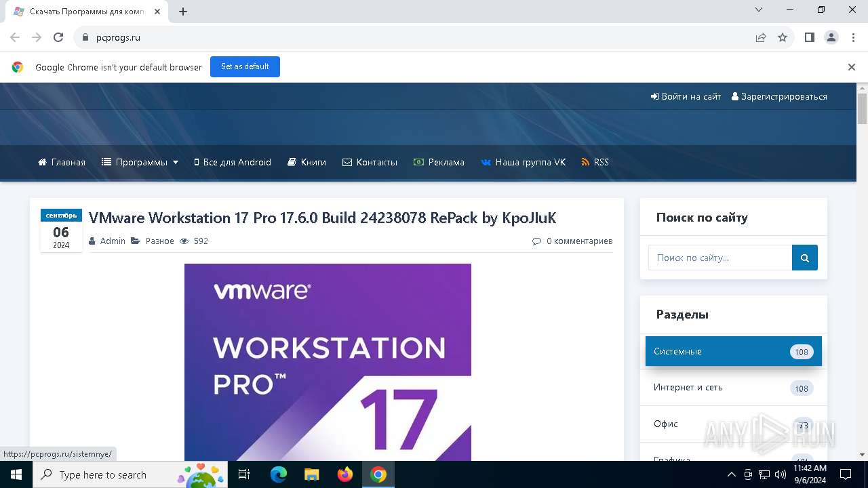Dismiss the default browser notification bar
Screen dimensions: 868x488
[x=852, y=67]
